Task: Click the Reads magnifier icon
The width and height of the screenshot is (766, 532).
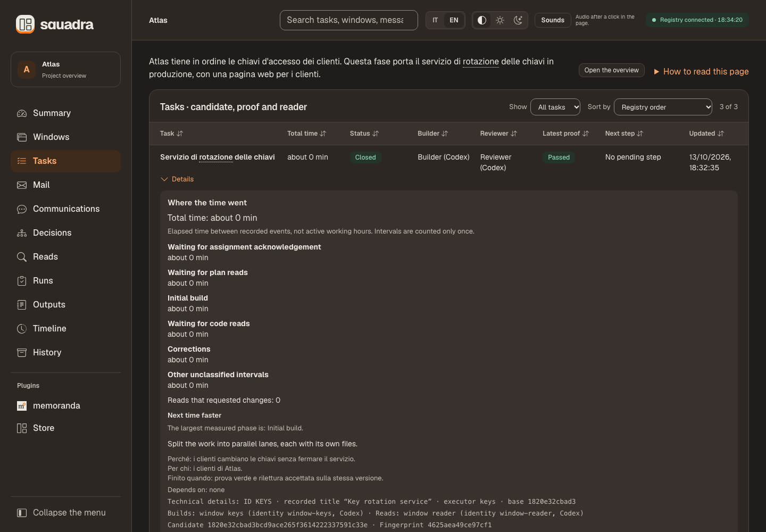Action: tap(22, 257)
